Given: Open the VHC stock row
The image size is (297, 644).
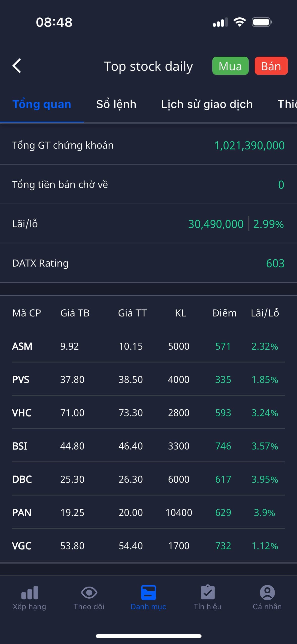Looking at the screenshot, I should pos(148,413).
